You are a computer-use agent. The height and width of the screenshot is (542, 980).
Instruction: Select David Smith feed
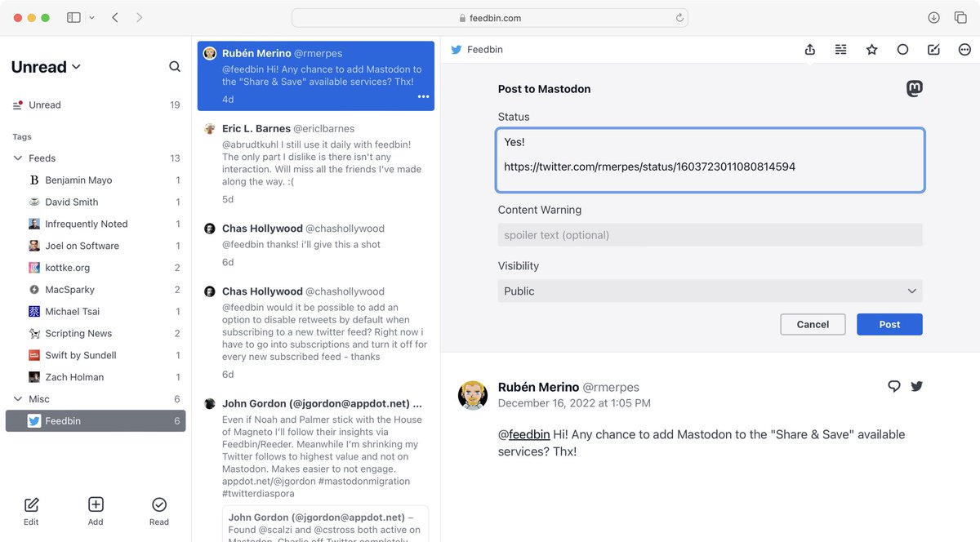click(96, 202)
